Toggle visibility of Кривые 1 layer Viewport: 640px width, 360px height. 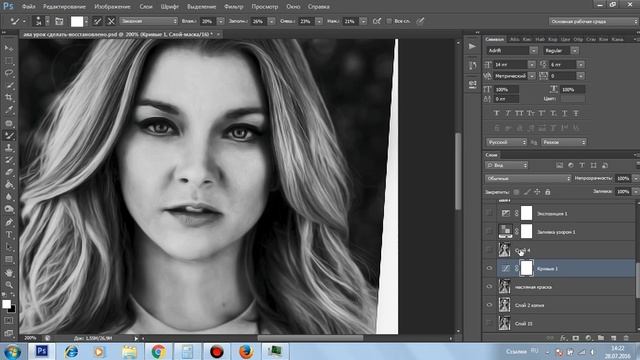489,268
